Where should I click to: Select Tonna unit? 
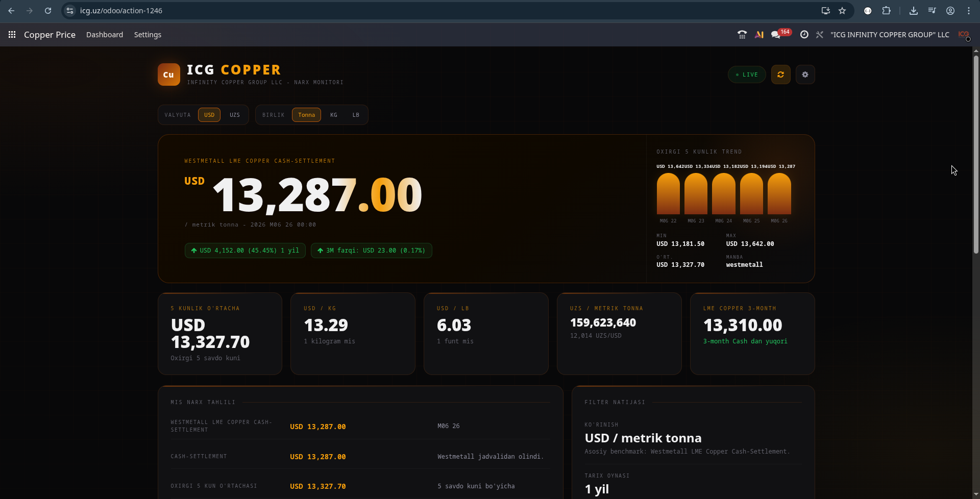click(x=306, y=115)
